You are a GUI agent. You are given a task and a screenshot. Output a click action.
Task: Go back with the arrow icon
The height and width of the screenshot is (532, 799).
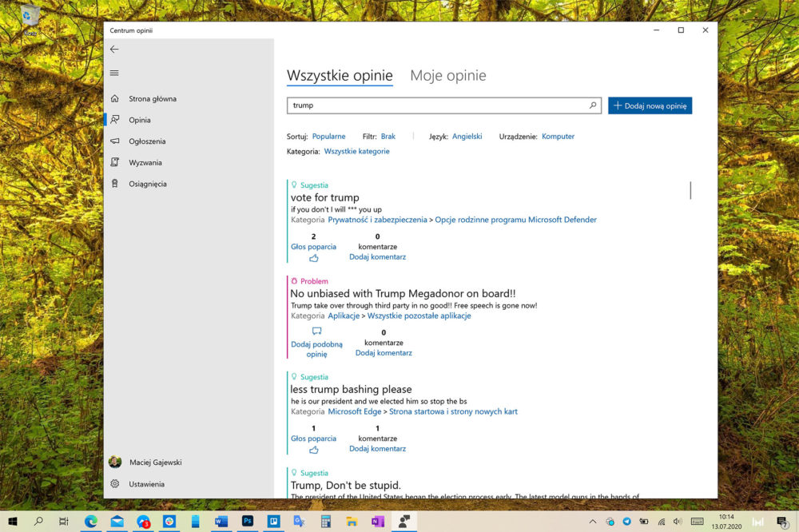114,50
